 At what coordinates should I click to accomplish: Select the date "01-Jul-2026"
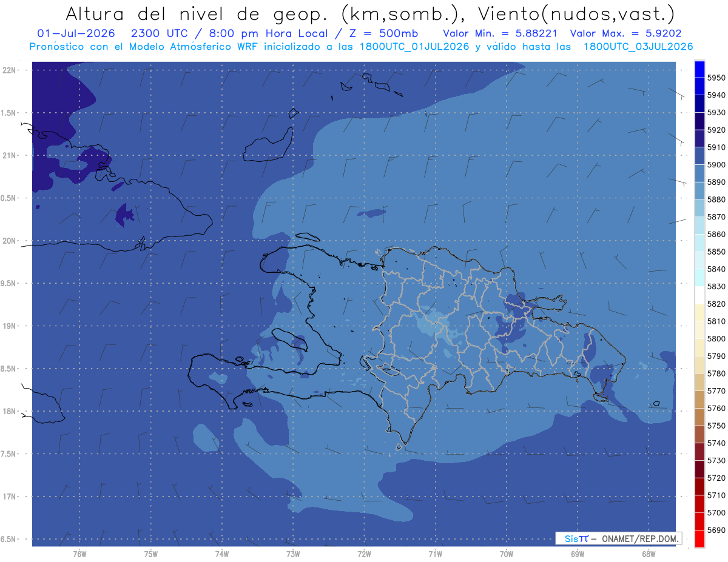(76, 33)
